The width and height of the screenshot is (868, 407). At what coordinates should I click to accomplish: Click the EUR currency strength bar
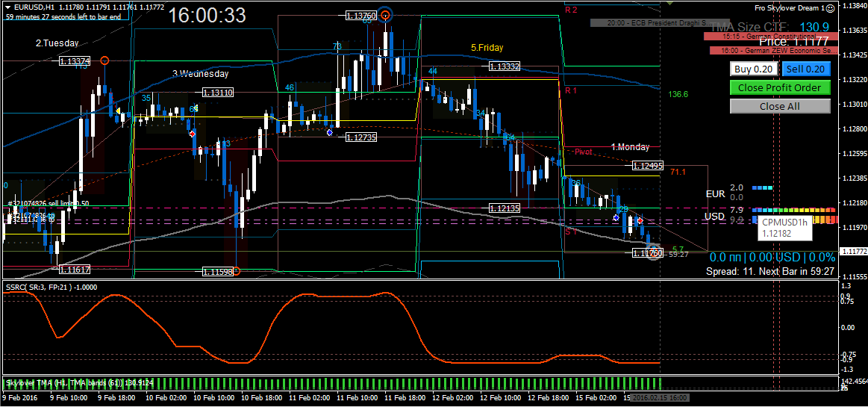(x=762, y=188)
